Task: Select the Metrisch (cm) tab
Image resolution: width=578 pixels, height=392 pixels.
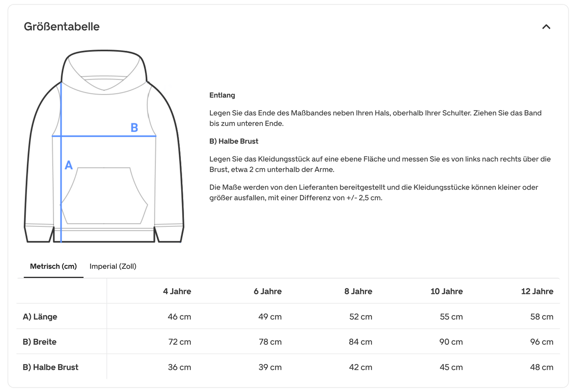Action: tap(53, 266)
